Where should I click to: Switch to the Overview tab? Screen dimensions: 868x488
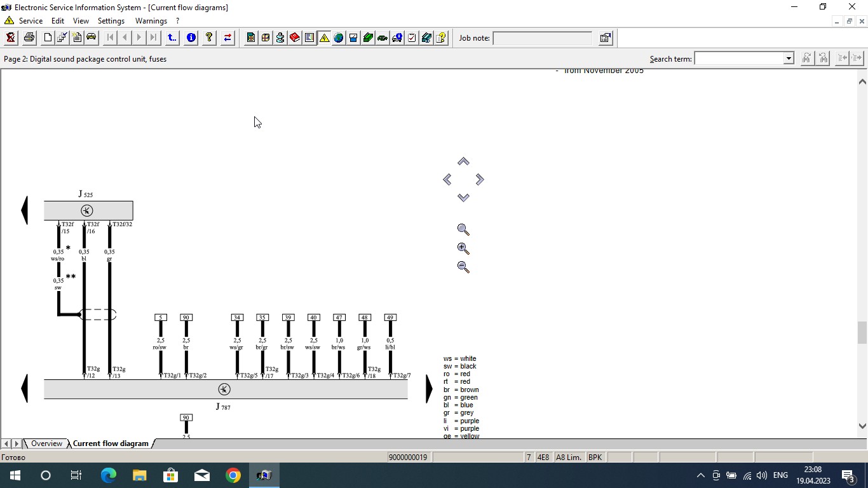pos(46,444)
